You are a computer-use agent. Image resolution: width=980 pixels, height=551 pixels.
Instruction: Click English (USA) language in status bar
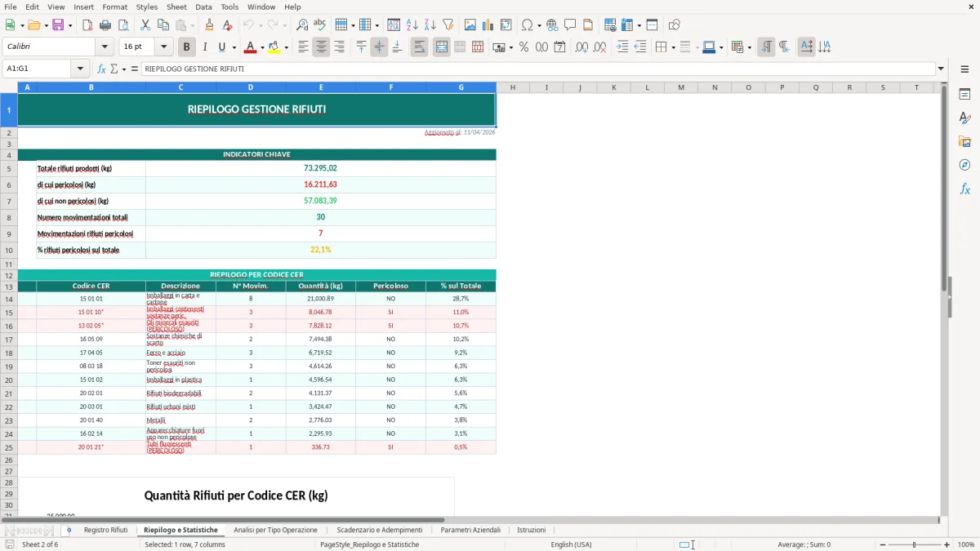[572, 544]
